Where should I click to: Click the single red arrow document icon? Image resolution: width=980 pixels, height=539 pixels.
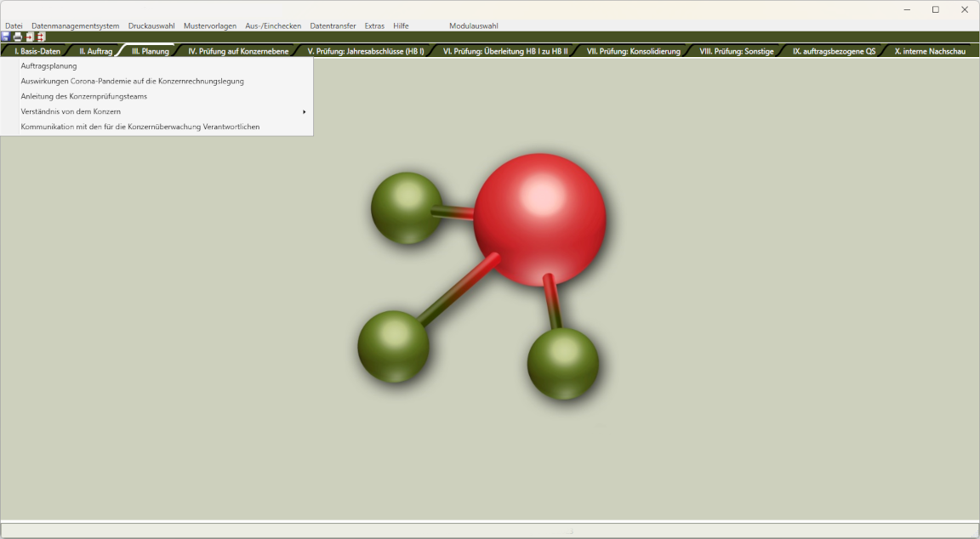29,37
